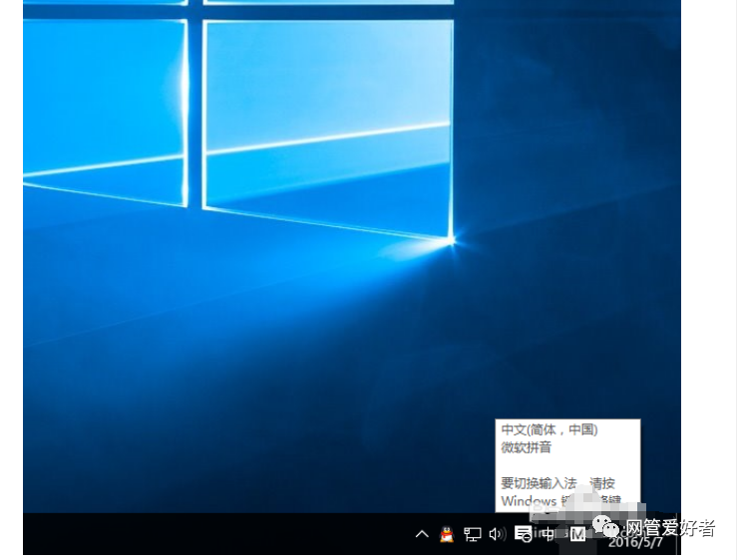Open the Action Center notification icon
739x560 pixels.
point(523,534)
